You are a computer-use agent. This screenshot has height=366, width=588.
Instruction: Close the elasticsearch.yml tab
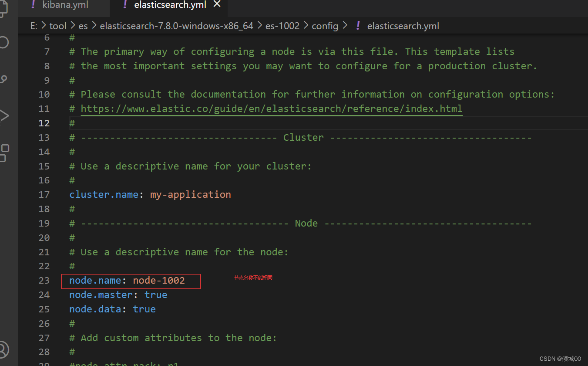pyautogui.click(x=217, y=4)
